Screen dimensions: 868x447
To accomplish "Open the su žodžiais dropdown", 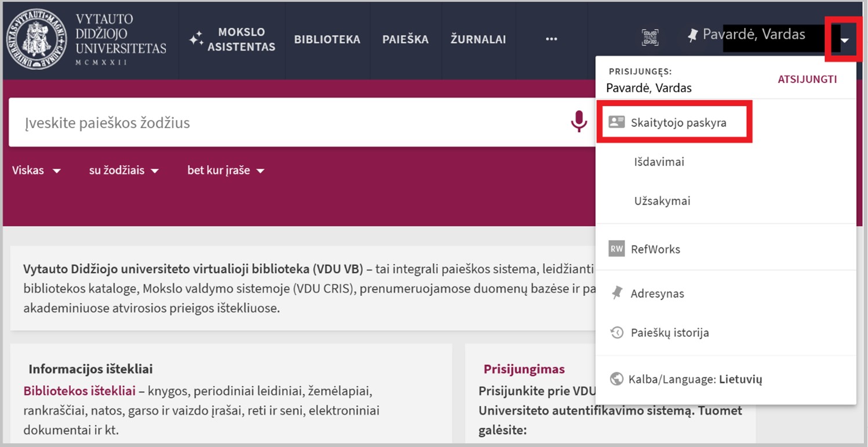I will click(124, 170).
